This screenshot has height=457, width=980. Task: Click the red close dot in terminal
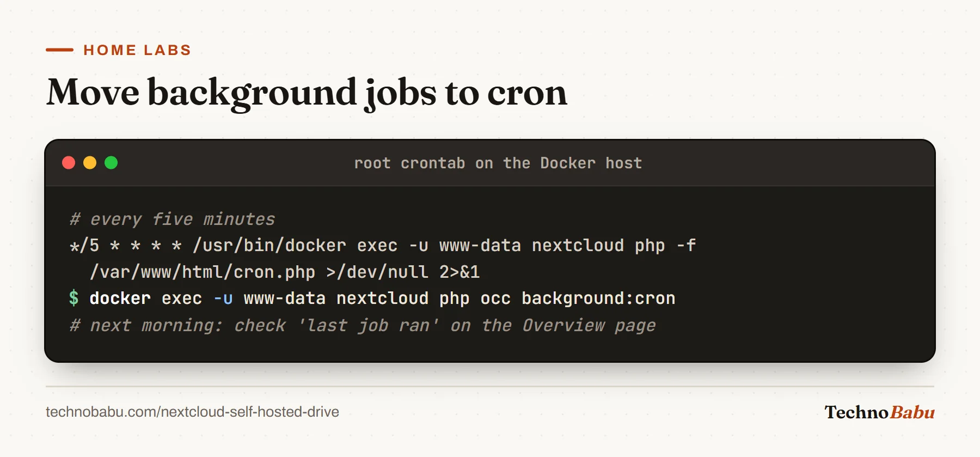69,163
